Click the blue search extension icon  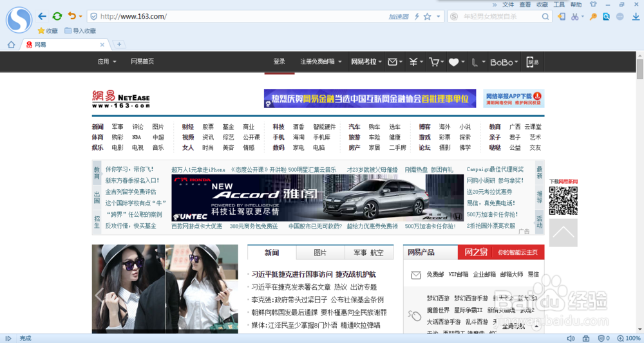coord(606,17)
